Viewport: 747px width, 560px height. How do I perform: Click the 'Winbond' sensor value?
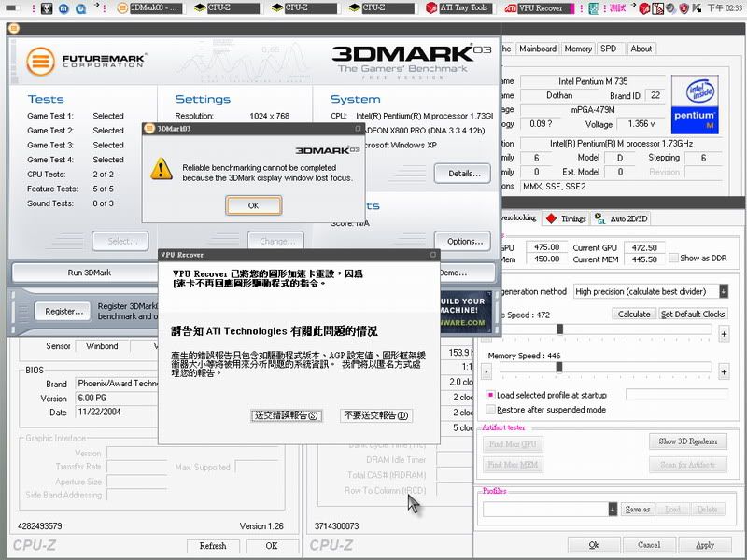coord(102,346)
